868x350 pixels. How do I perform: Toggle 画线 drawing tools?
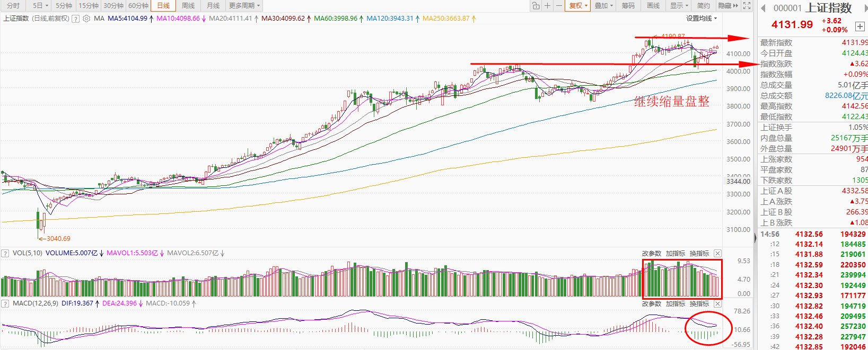653,6
